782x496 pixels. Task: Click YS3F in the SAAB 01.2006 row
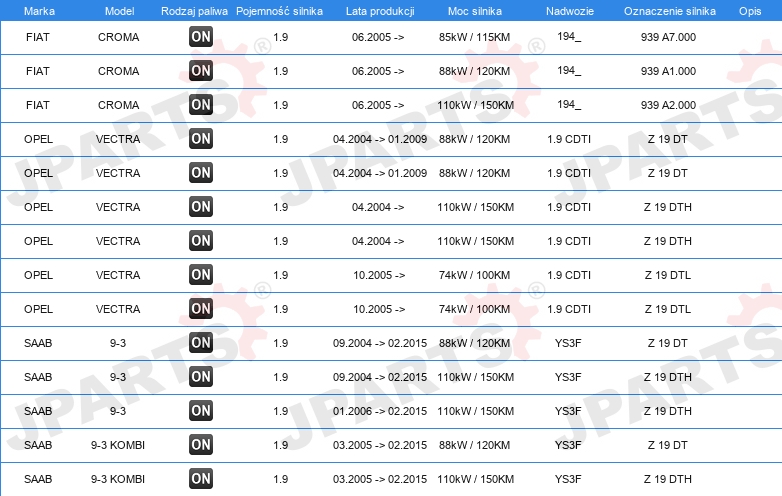568,411
